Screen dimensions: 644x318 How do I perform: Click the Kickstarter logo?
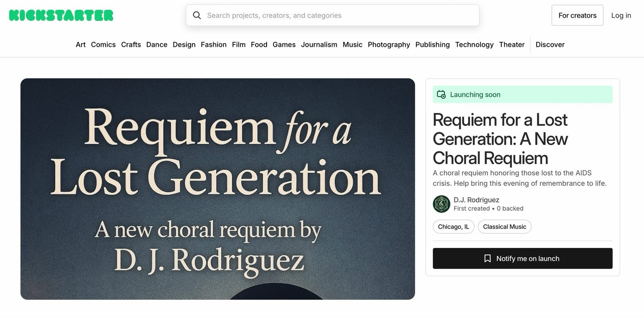pos(61,15)
